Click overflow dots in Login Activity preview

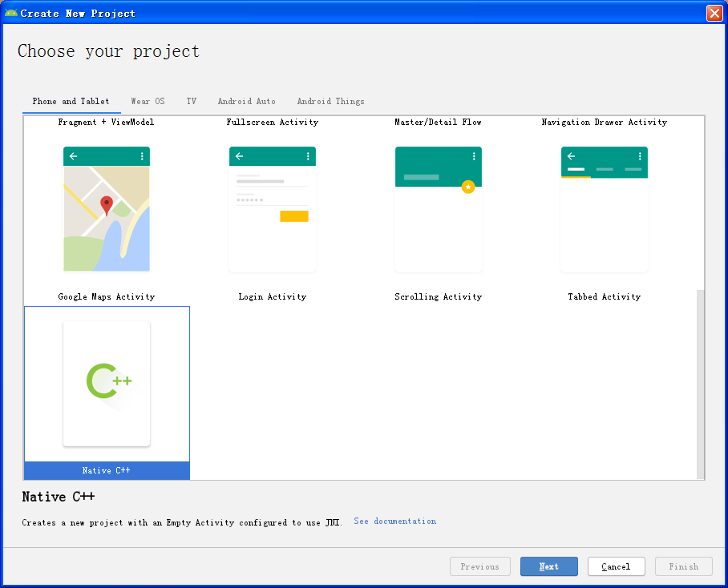coord(308,156)
